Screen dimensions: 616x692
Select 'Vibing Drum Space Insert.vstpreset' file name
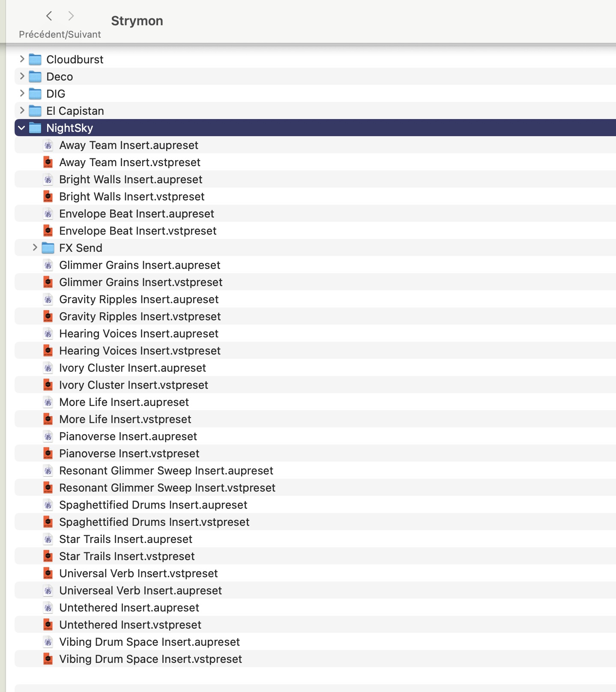(x=150, y=659)
